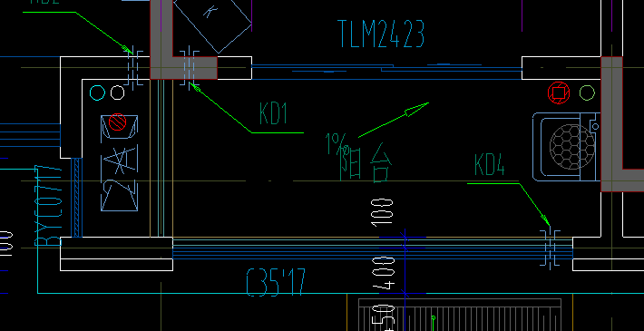Select the green circle pipe symbol
The width and height of the screenshot is (644, 331).
[587, 92]
